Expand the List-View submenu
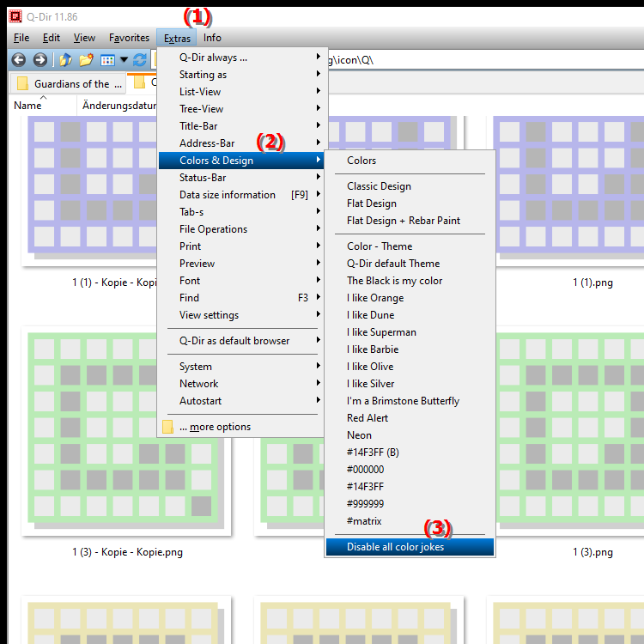 (x=241, y=92)
